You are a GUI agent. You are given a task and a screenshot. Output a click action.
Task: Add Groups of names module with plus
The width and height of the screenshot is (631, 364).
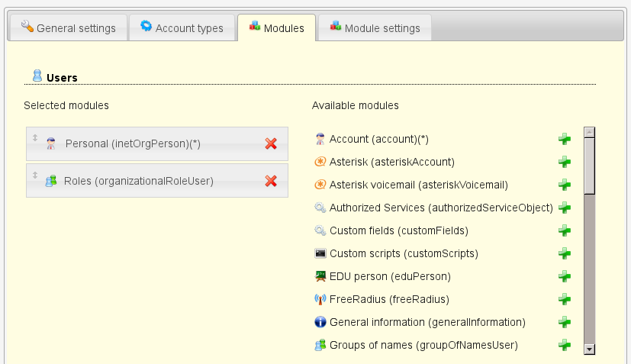[565, 345]
